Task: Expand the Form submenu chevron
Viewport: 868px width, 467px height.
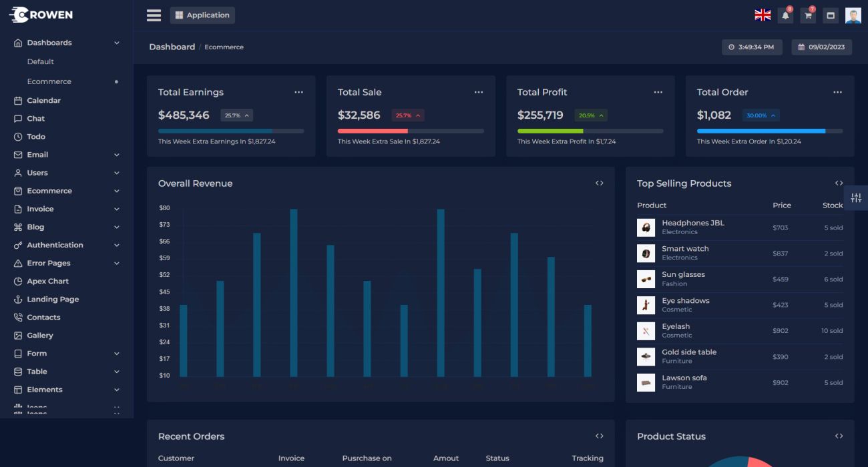Action: 117,354
